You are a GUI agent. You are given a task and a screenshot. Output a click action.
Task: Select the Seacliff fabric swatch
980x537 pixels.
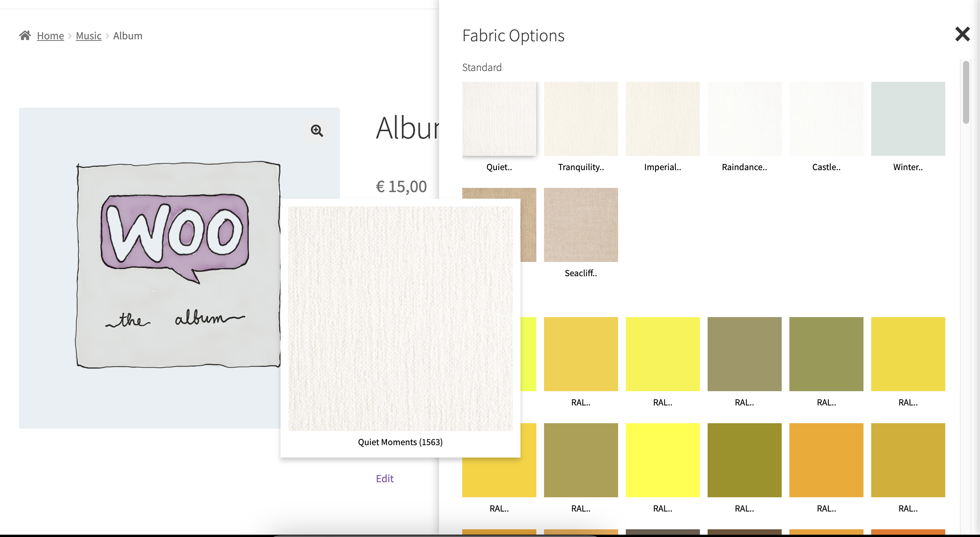[x=581, y=225]
